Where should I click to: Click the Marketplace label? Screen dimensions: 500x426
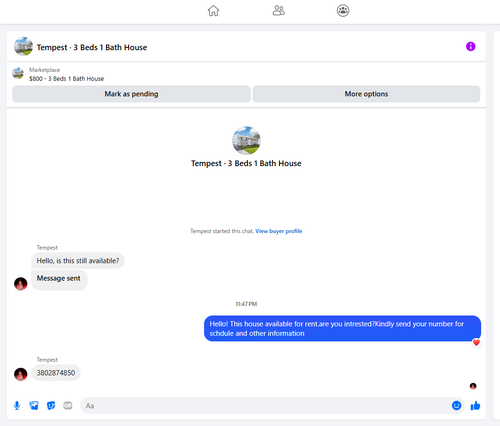(44, 70)
